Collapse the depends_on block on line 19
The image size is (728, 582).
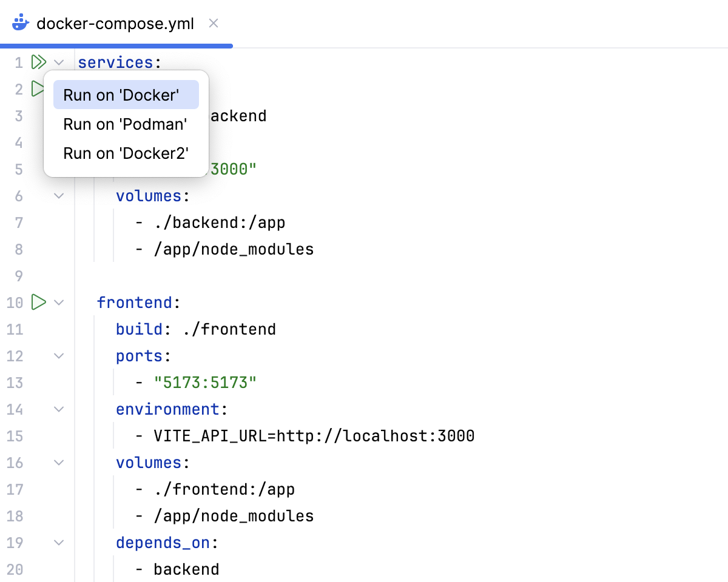pos(59,543)
